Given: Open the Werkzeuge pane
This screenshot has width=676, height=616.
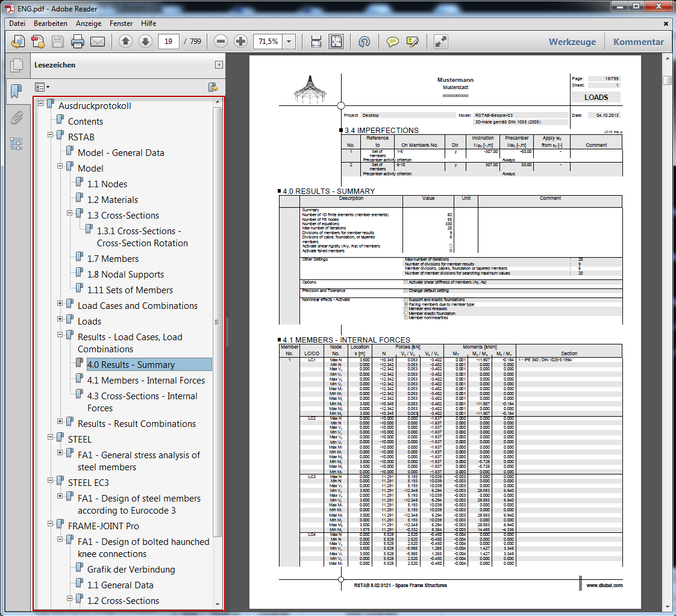Looking at the screenshot, I should coord(573,42).
